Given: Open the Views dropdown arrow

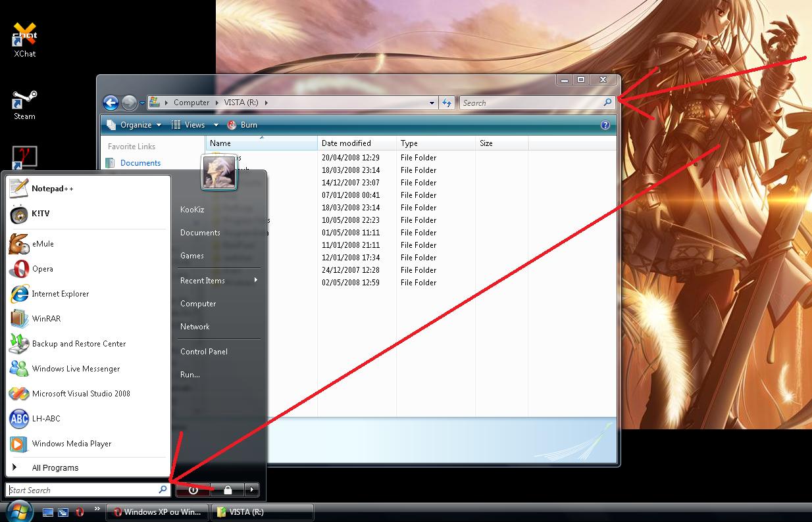Looking at the screenshot, I should point(216,125).
